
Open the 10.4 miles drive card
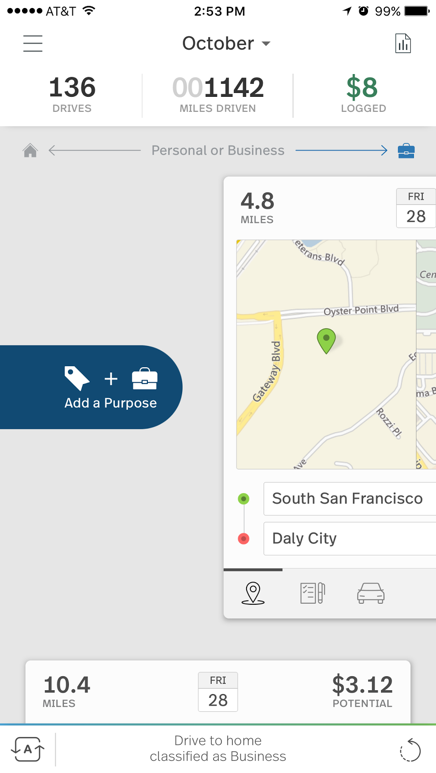point(218,692)
